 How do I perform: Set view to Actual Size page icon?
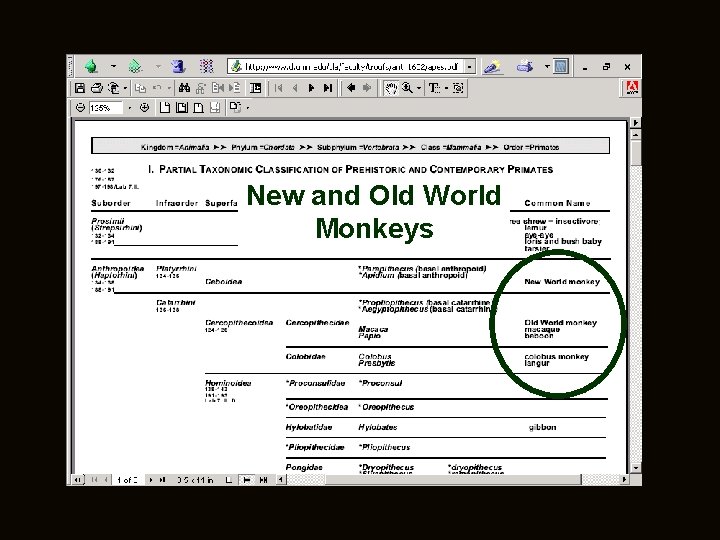click(165, 108)
